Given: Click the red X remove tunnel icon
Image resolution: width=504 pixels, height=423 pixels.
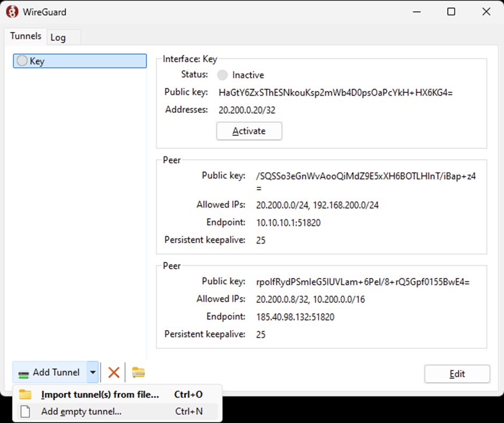Looking at the screenshot, I should click(114, 373).
